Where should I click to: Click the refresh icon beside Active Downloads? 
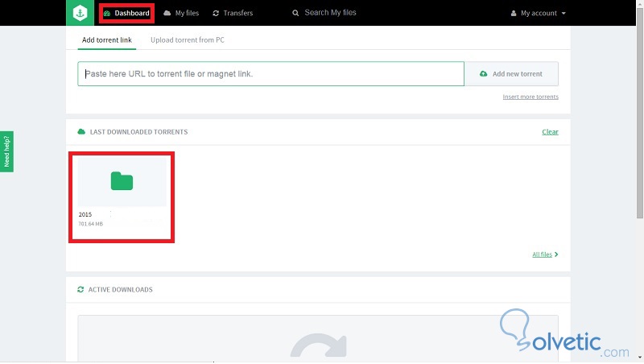[x=80, y=290]
